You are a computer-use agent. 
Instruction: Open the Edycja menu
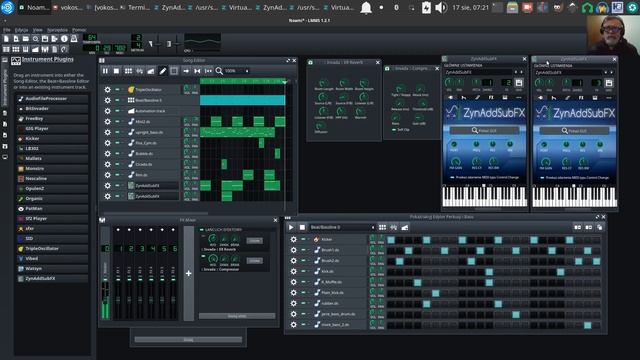tap(21, 30)
